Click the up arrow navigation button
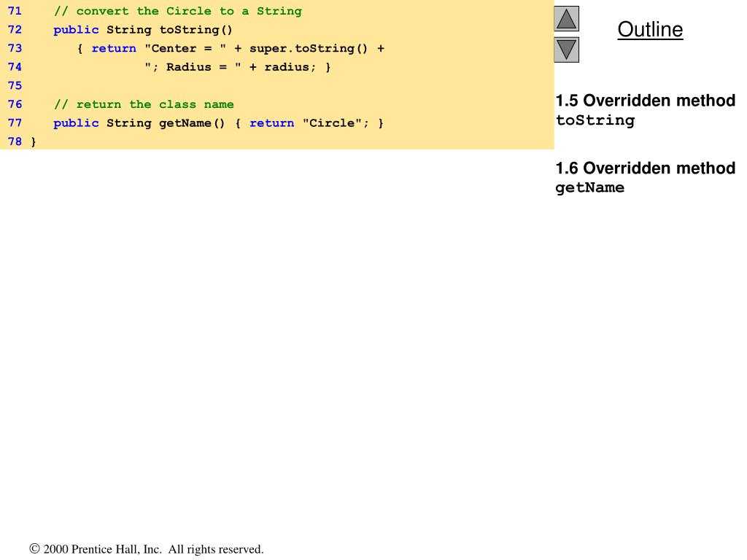Image resolution: width=747 pixels, height=560 pixels. coord(566,18)
